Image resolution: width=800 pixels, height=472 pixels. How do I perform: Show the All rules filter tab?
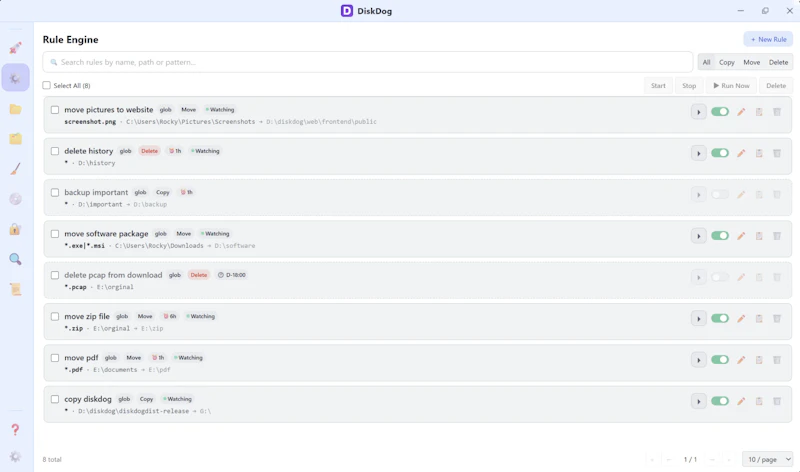(x=706, y=62)
